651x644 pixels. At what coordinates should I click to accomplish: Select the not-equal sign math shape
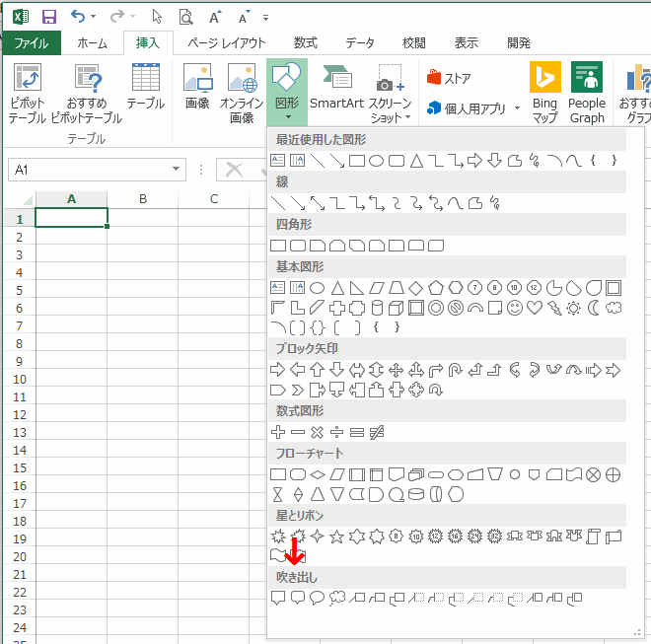tap(377, 432)
